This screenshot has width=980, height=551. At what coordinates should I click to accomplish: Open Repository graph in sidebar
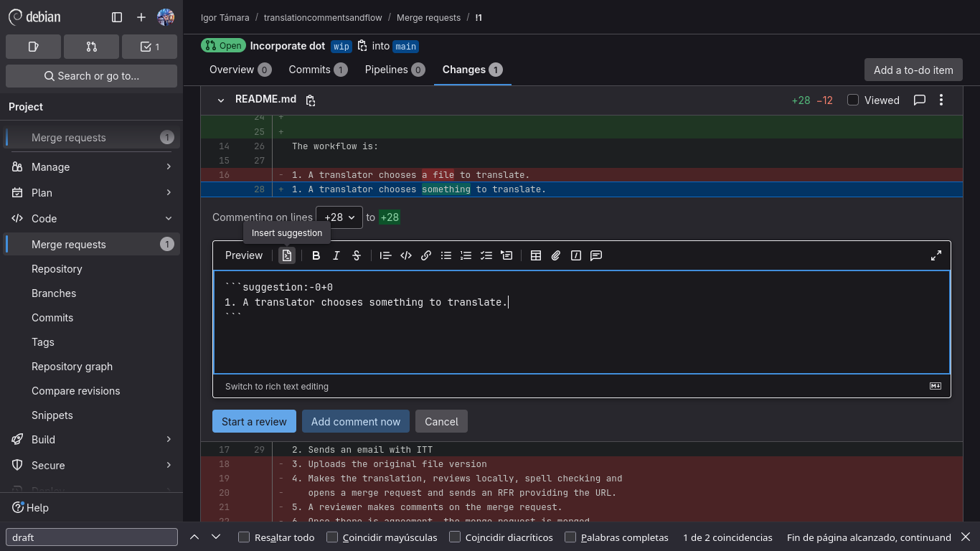pyautogui.click(x=91, y=366)
